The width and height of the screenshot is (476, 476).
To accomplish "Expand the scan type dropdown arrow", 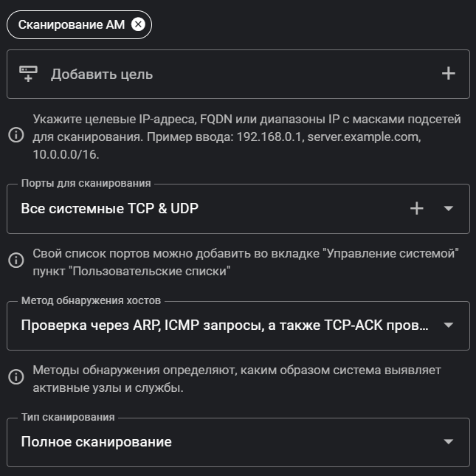I will (449, 442).
